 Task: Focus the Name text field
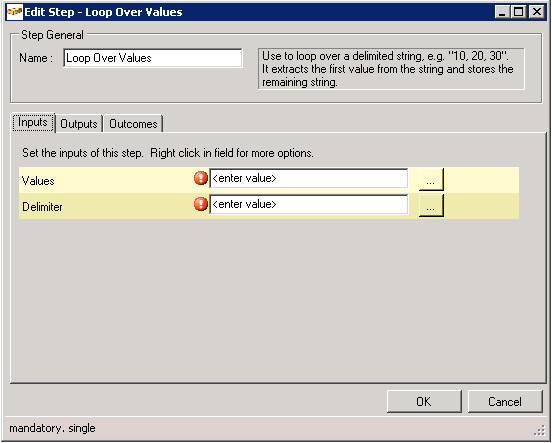(153, 58)
